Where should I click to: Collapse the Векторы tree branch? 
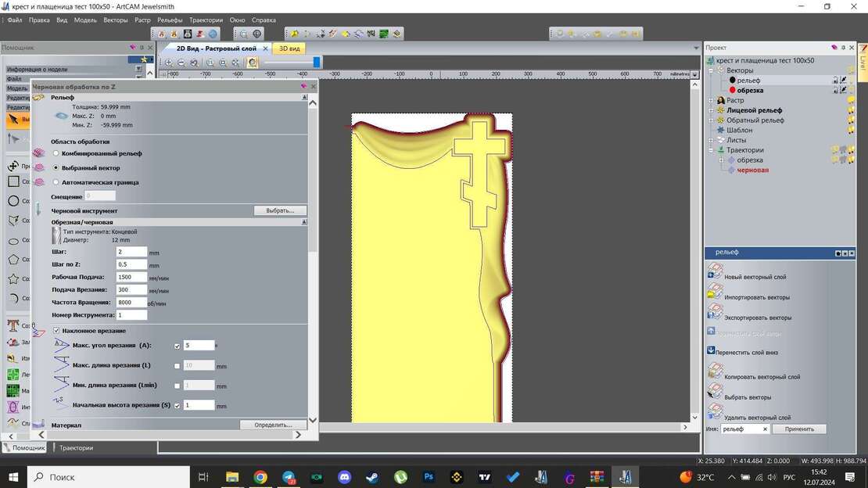tap(710, 70)
